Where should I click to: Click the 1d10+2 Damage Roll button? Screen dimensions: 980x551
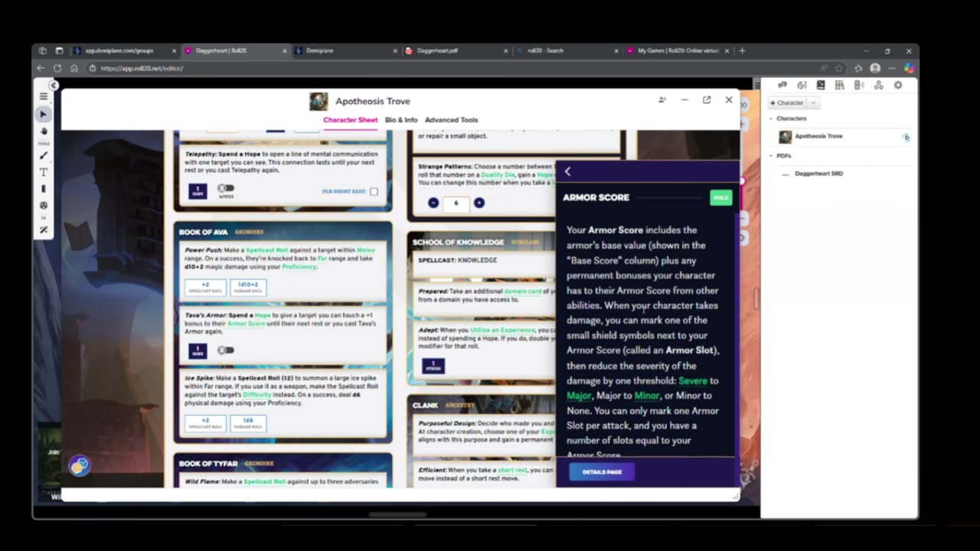click(248, 288)
